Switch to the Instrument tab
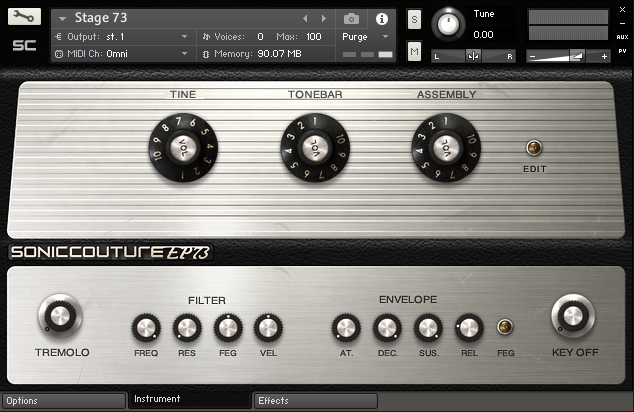634x412 pixels. click(190, 399)
